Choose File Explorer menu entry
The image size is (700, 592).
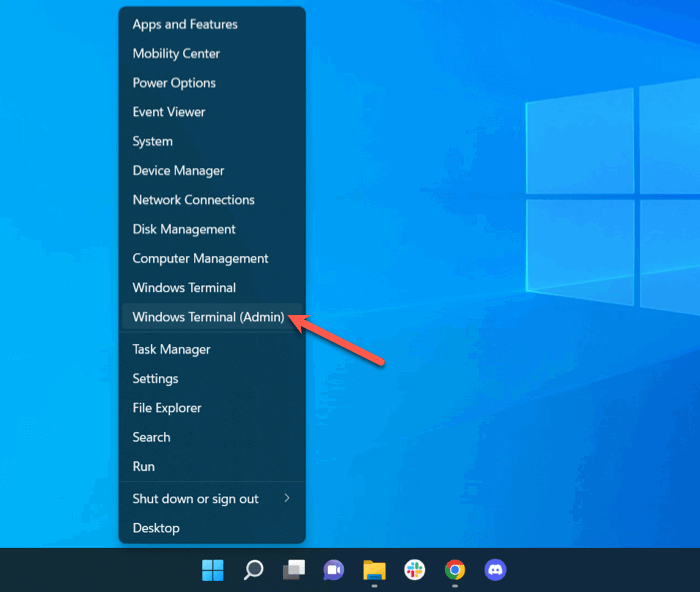coord(212,408)
